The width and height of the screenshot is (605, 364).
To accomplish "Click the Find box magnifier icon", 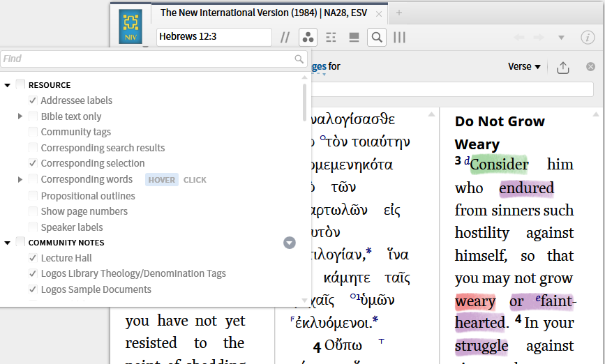I will click(299, 59).
